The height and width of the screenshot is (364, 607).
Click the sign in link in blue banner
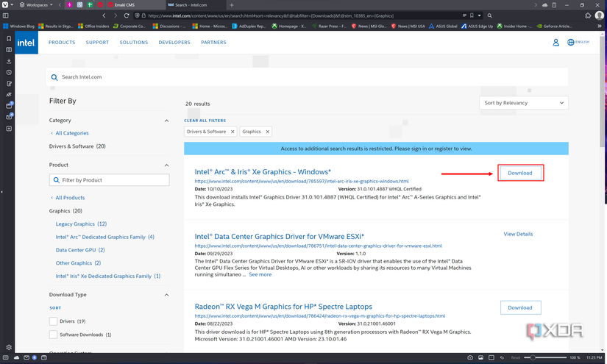point(419,149)
